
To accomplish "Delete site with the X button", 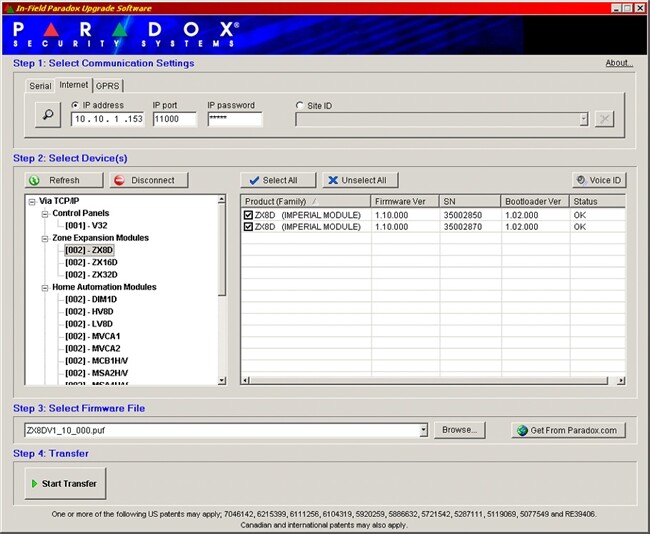I will [x=604, y=119].
